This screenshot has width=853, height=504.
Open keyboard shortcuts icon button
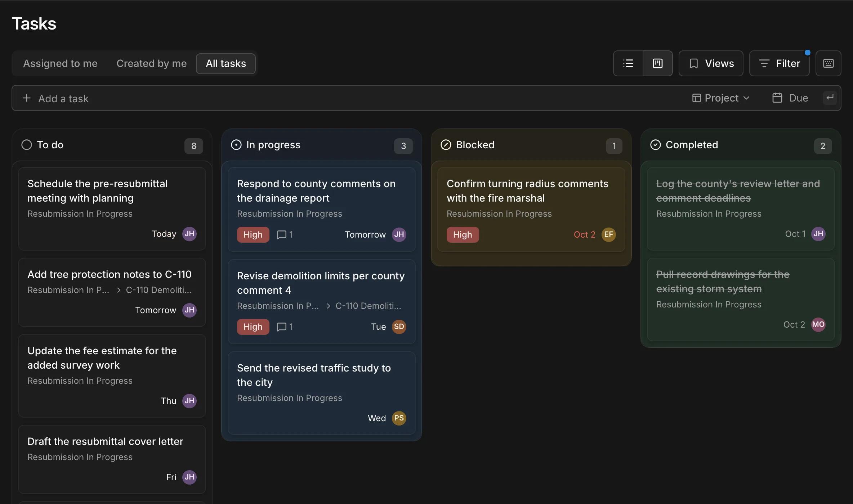(828, 63)
